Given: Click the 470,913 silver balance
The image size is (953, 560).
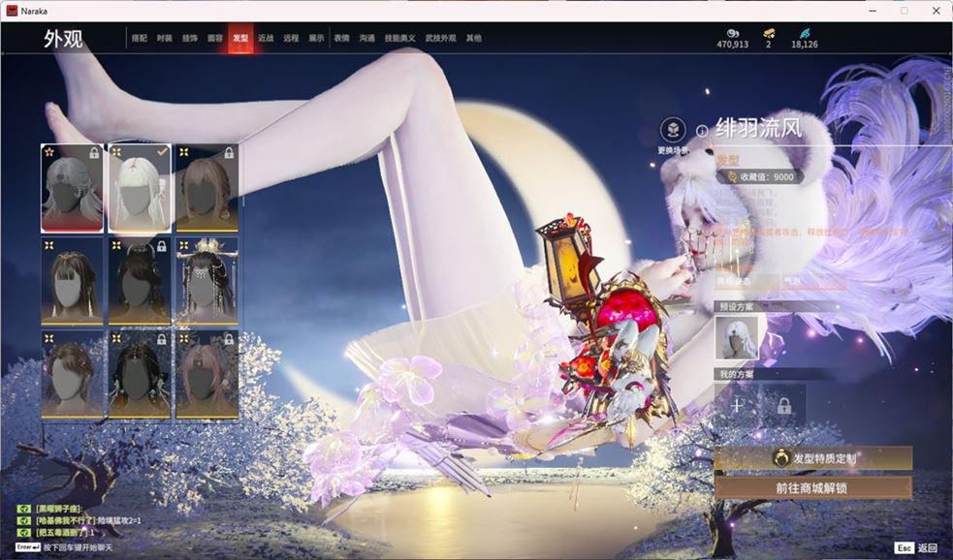Looking at the screenshot, I should click(732, 45).
